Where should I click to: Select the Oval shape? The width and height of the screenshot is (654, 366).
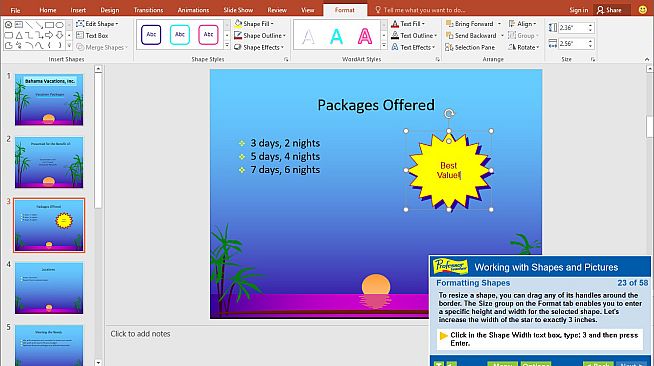click(60, 25)
